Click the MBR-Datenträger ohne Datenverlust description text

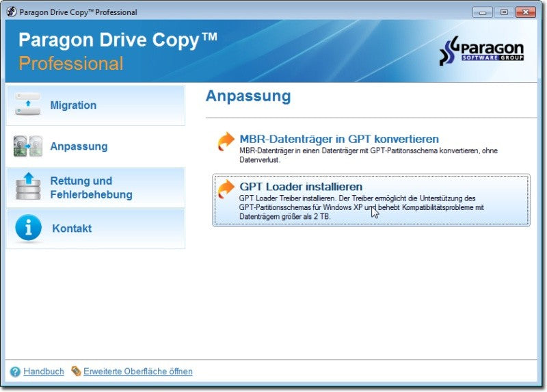(x=369, y=155)
